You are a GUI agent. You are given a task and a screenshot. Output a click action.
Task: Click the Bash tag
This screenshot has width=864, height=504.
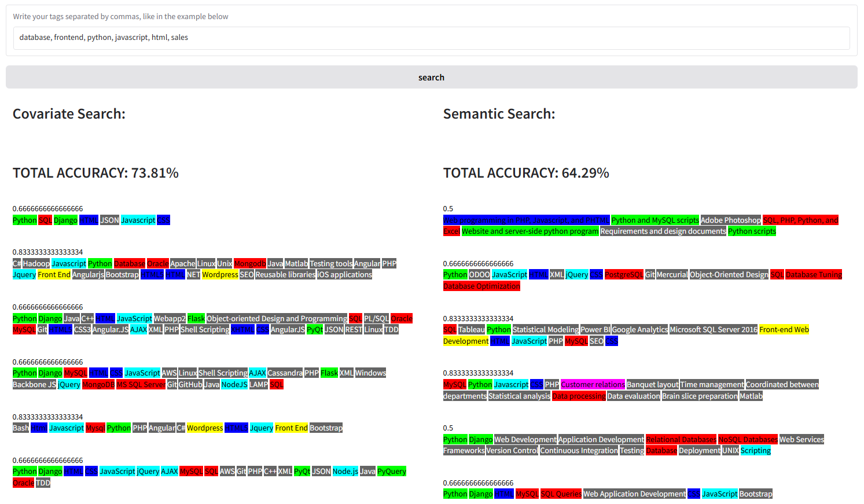pyautogui.click(x=21, y=428)
